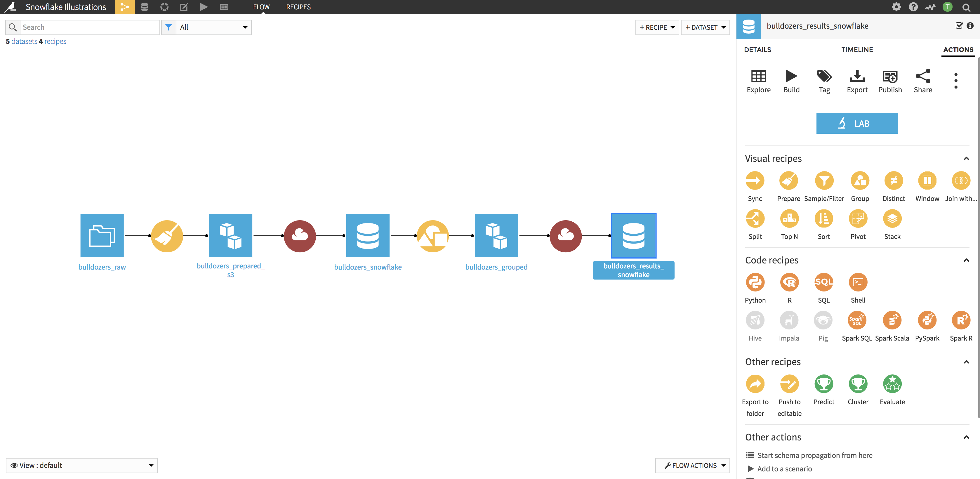Create a Prepare visual recipe
The height and width of the screenshot is (479, 980).
[x=789, y=180]
